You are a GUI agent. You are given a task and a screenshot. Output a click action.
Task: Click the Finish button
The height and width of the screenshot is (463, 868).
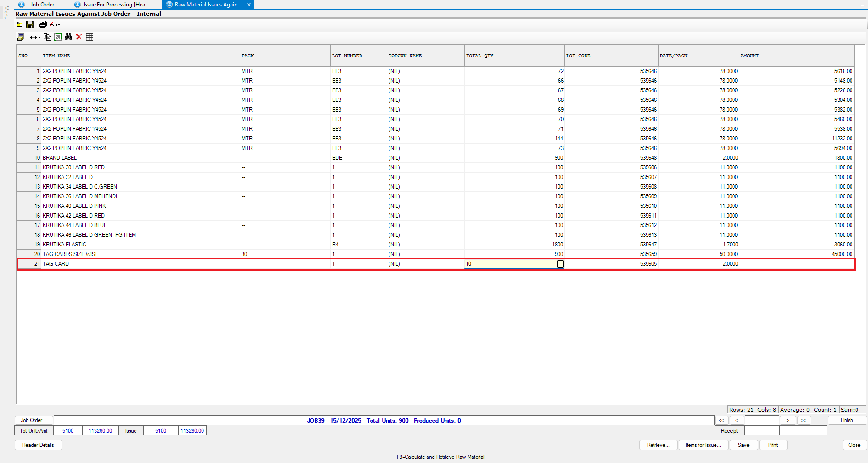[846, 420]
